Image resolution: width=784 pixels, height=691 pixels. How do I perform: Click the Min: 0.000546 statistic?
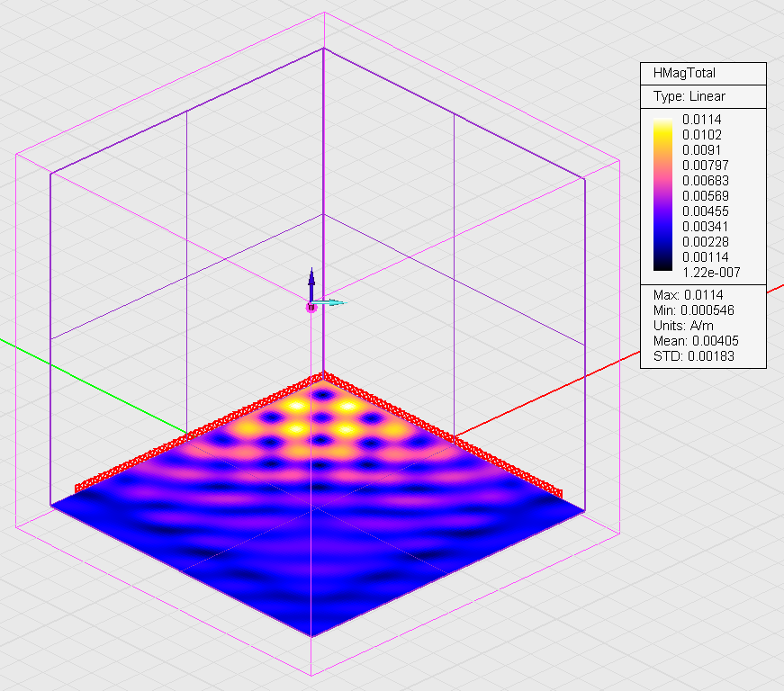coord(693,310)
